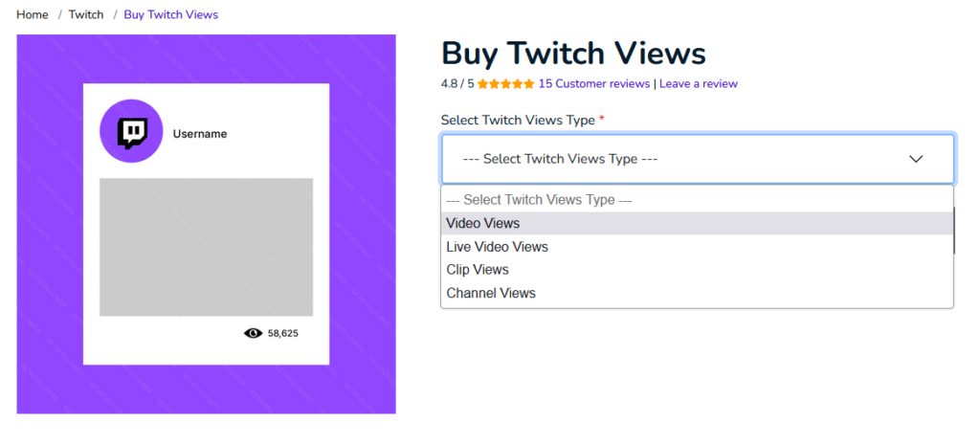980x445 pixels.
Task: Click the Twitch logo avatar icon
Action: pos(131,131)
